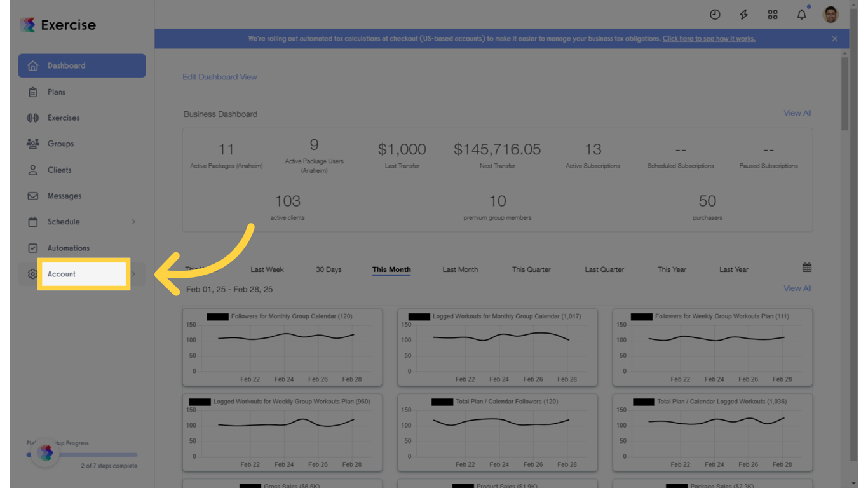This screenshot has width=868, height=488.
Task: Select the This Quarter range tab
Action: pyautogui.click(x=531, y=269)
